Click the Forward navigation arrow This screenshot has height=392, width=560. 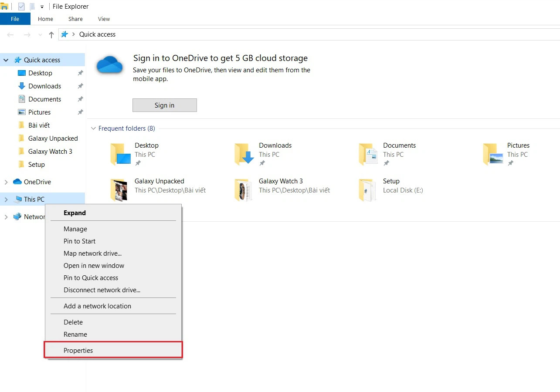click(27, 34)
